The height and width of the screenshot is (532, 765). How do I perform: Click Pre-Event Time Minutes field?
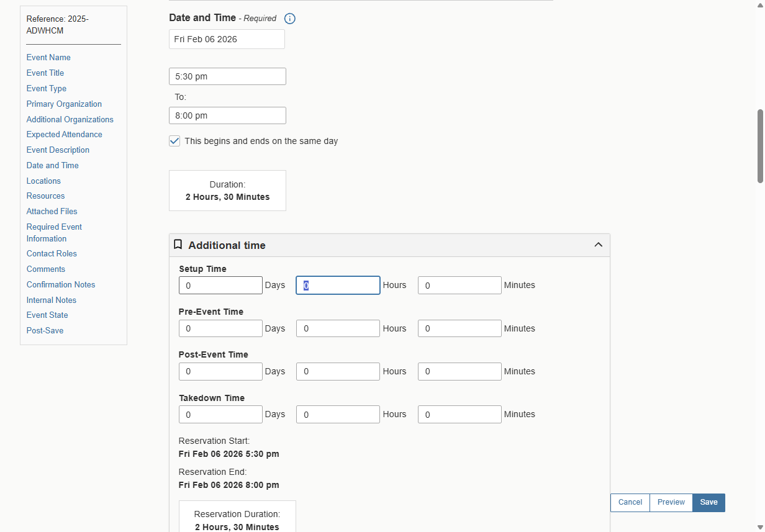(x=459, y=328)
